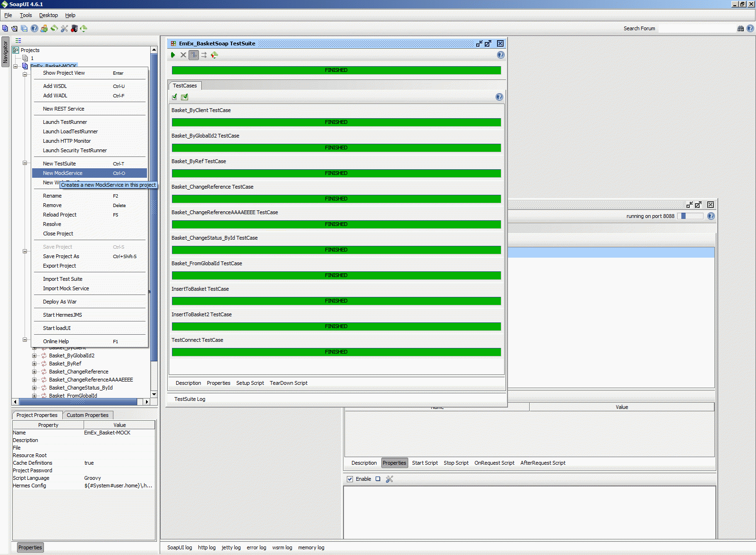Open the http log button
The height and width of the screenshot is (555, 756).
click(x=206, y=547)
